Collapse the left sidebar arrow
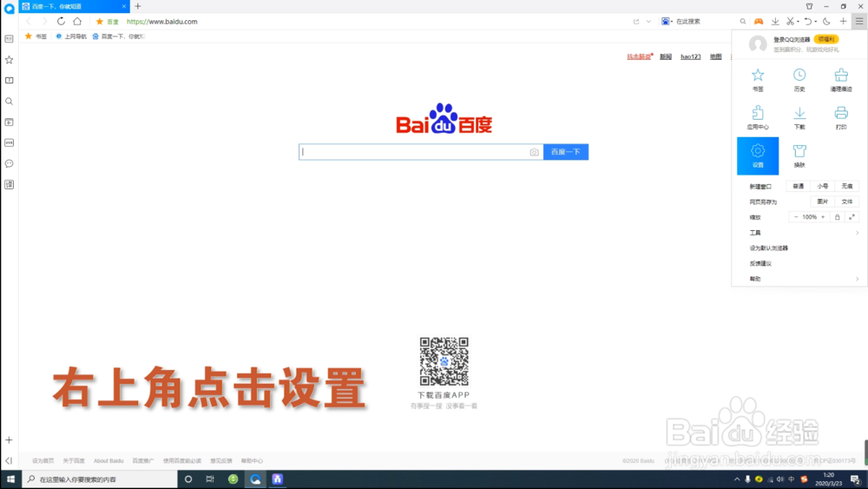Viewport: 868px width, 489px height. 9,460
